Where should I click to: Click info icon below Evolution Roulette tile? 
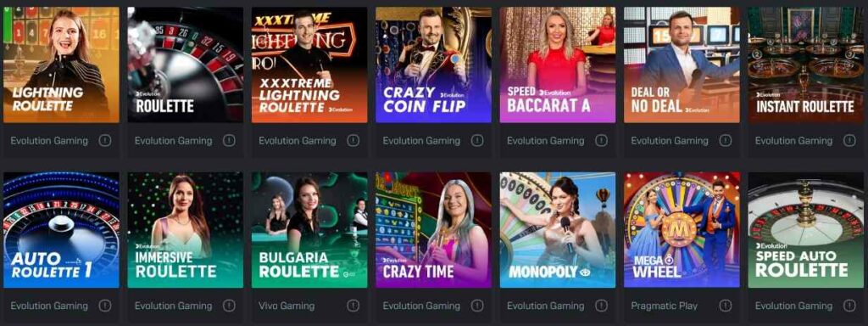click(229, 141)
